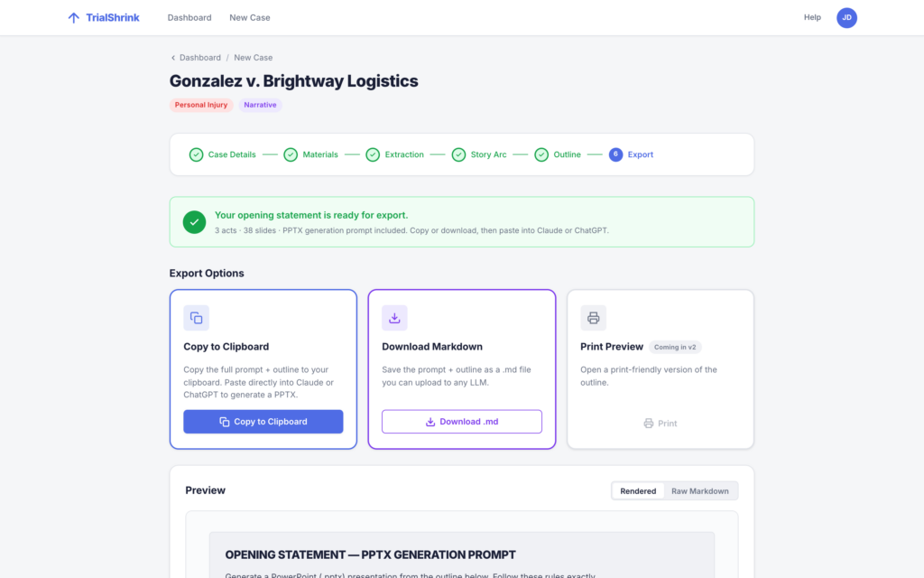Click the Export Options heading
This screenshot has width=924, height=578.
tap(207, 273)
